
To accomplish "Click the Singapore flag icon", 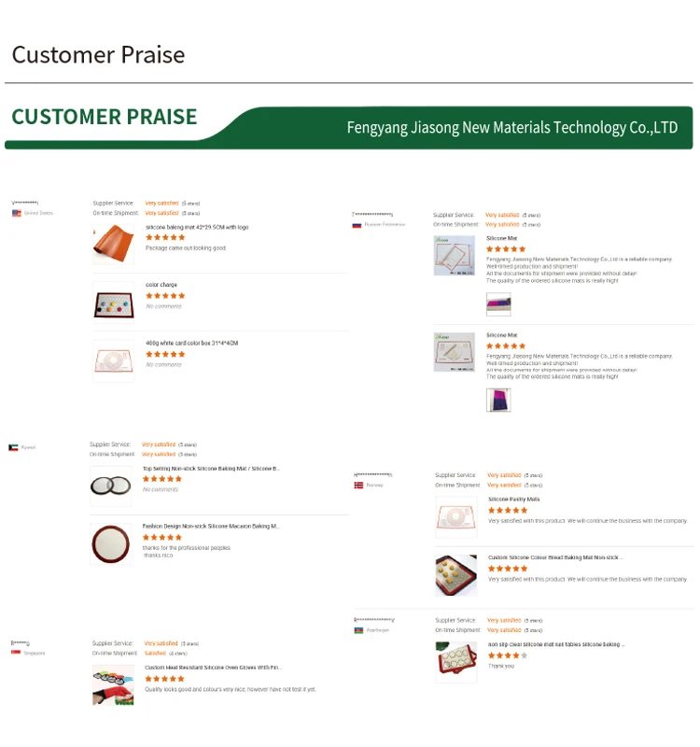I will (x=16, y=653).
